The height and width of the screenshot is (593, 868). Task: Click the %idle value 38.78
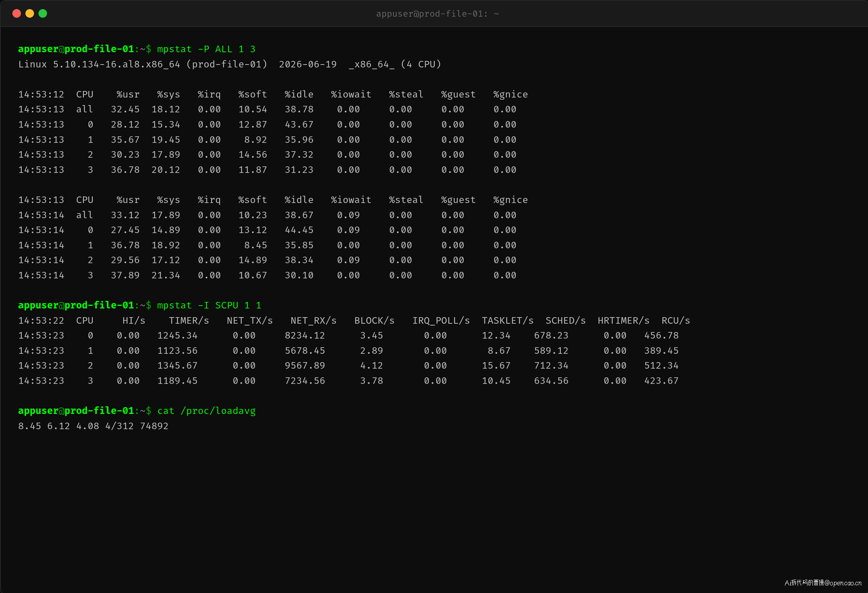(x=299, y=109)
